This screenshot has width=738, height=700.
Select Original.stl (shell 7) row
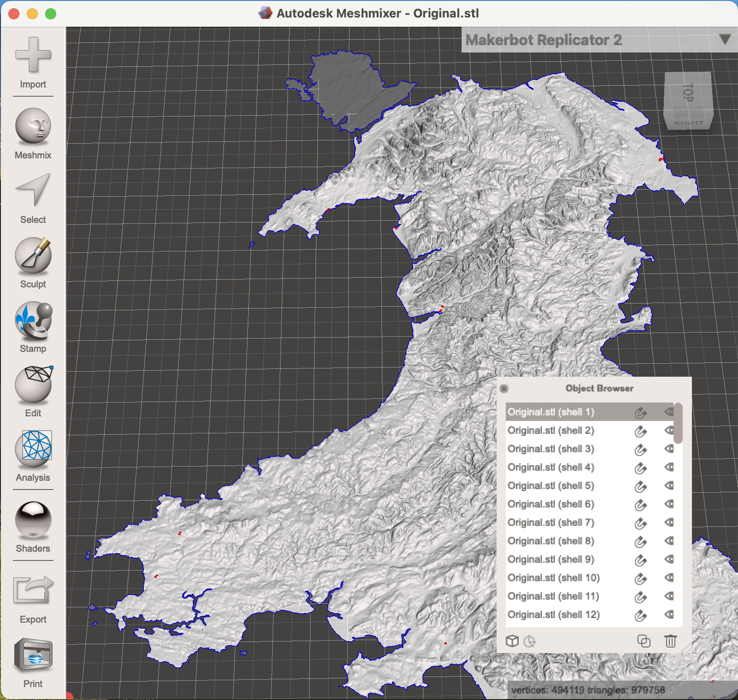click(x=590, y=522)
